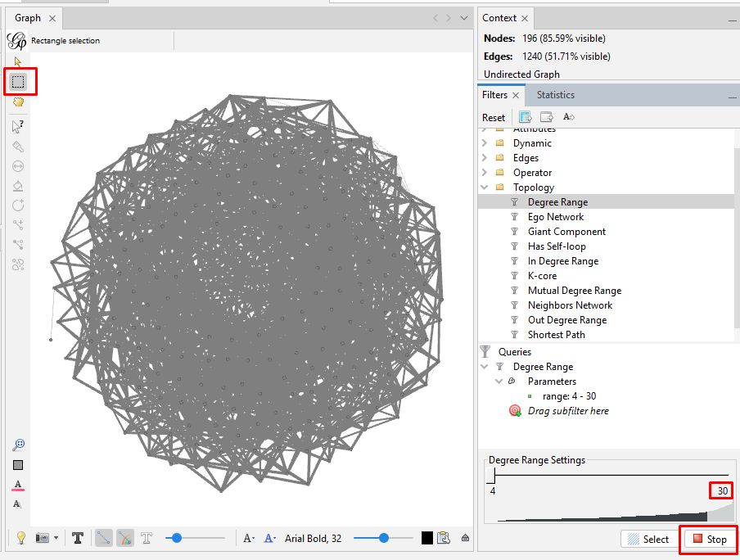
Task: Select the Sizer tool
Action: point(18,166)
